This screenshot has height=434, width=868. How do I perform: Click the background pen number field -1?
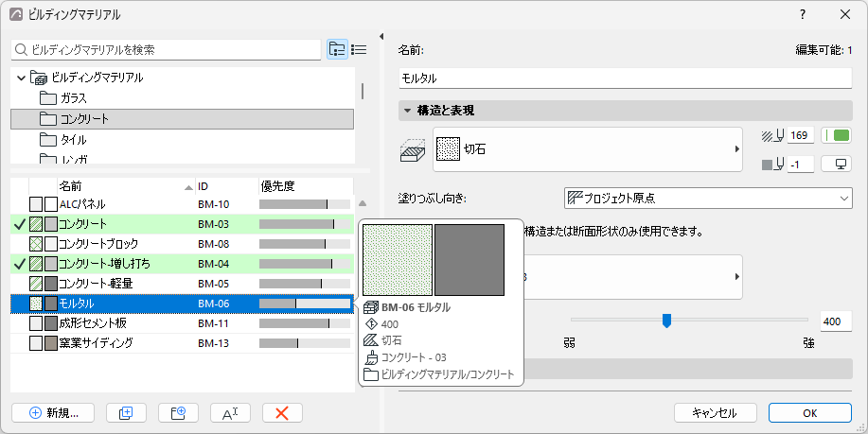click(801, 165)
